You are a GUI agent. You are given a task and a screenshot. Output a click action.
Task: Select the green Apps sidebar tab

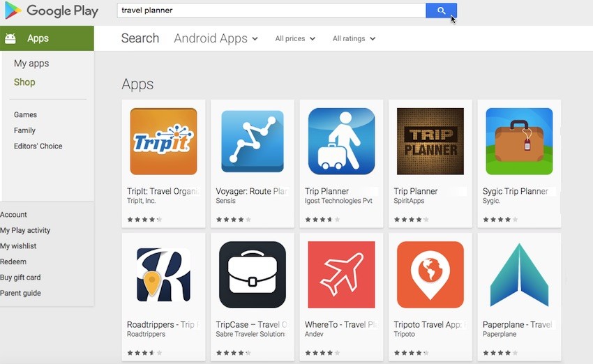pos(47,38)
